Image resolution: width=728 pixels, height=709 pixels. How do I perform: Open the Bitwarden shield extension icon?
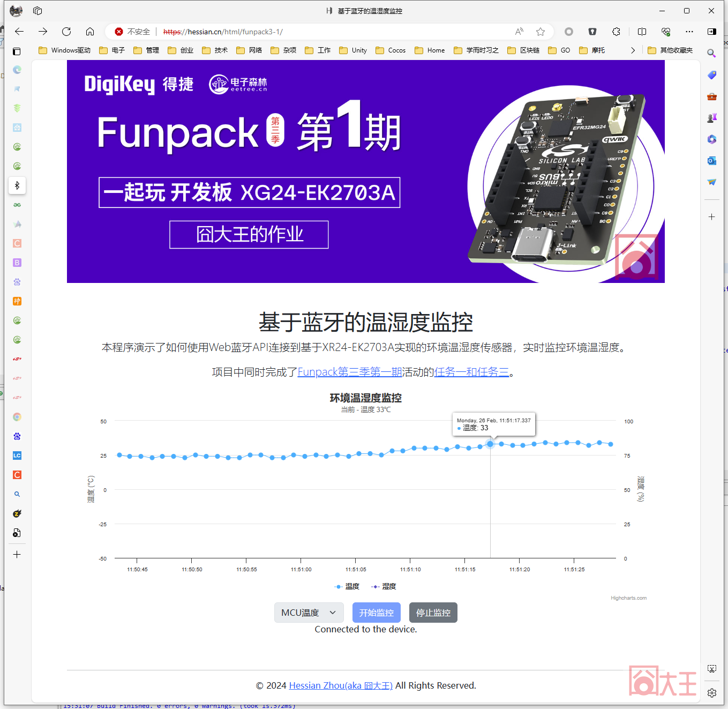pos(592,32)
